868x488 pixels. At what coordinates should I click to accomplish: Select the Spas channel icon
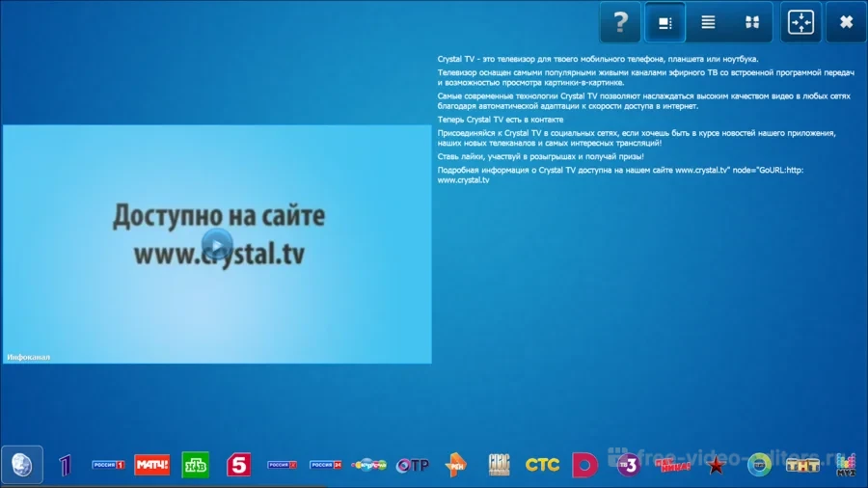pos(499,465)
